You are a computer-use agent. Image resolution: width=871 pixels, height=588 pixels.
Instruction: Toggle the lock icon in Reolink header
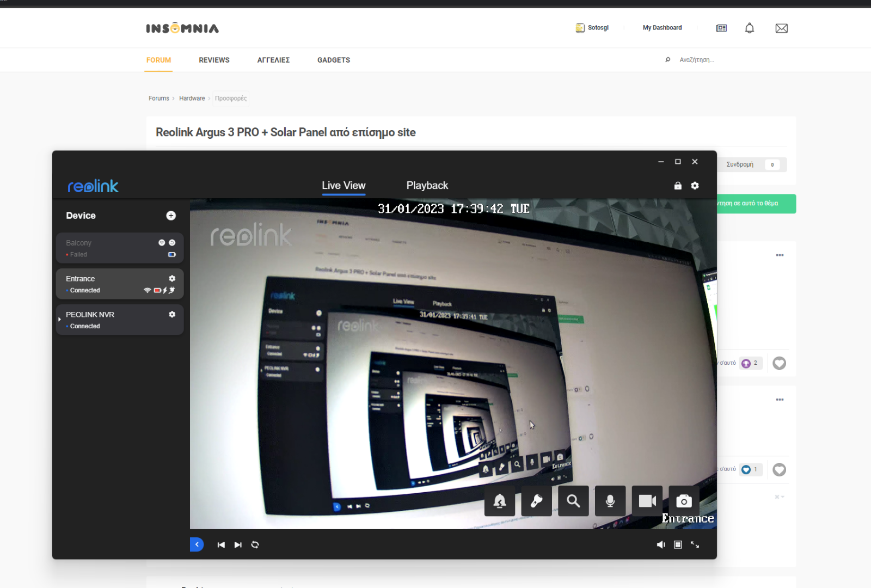(x=678, y=186)
